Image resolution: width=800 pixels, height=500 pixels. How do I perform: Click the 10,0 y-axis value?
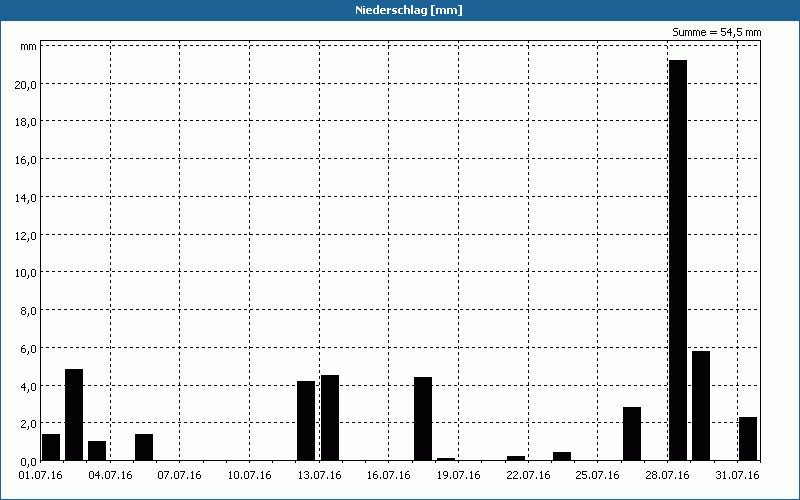pos(26,273)
